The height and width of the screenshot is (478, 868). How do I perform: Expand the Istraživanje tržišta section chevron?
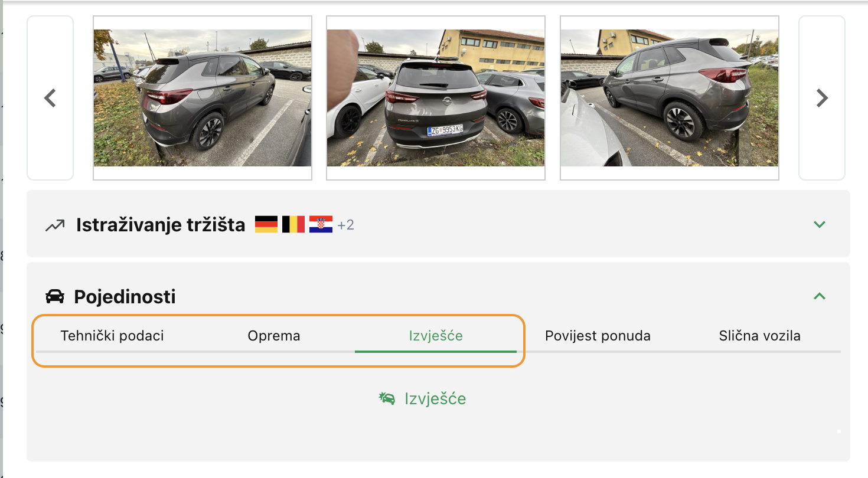click(x=819, y=224)
